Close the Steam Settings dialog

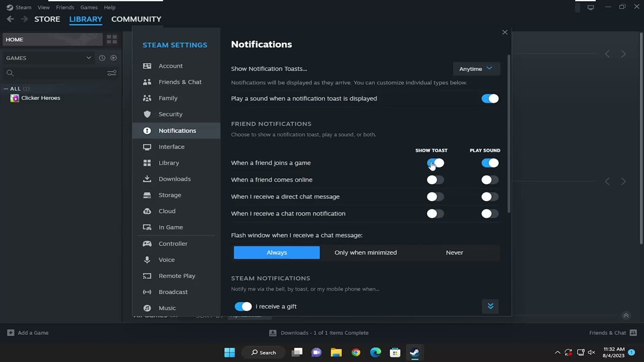(505, 32)
